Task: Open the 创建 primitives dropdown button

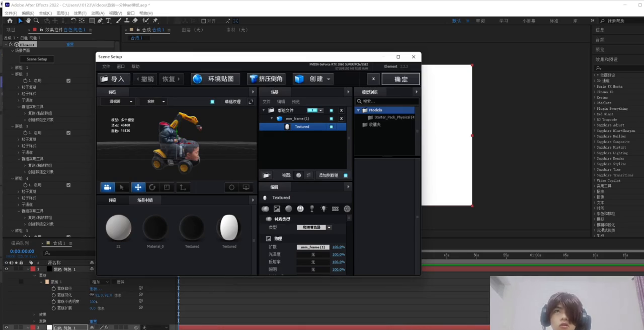Action: click(313, 79)
